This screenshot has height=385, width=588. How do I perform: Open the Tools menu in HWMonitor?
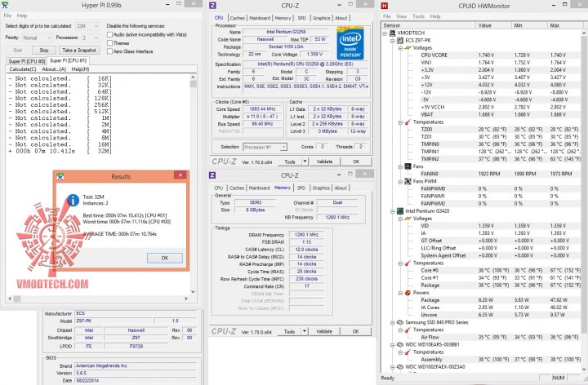pos(418,16)
